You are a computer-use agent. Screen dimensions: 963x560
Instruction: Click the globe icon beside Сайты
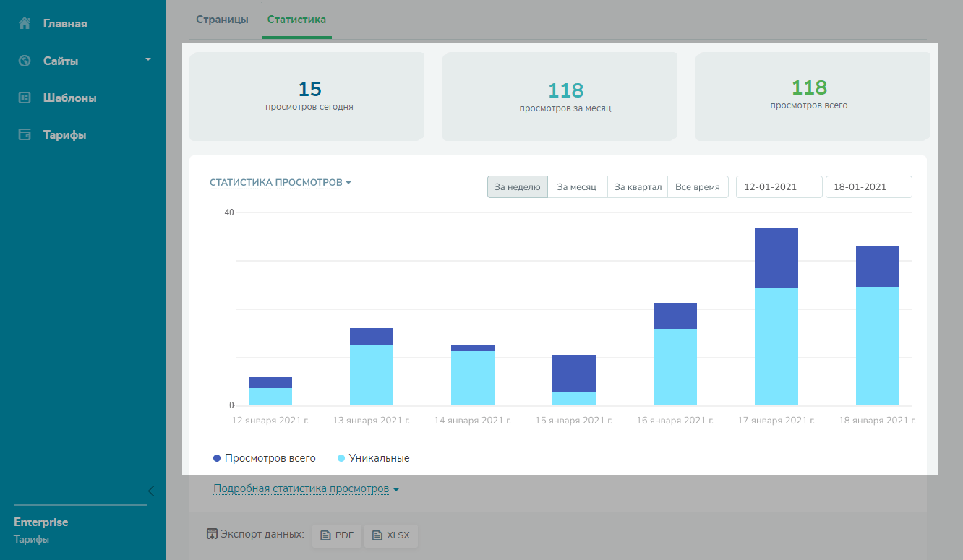pos(25,61)
